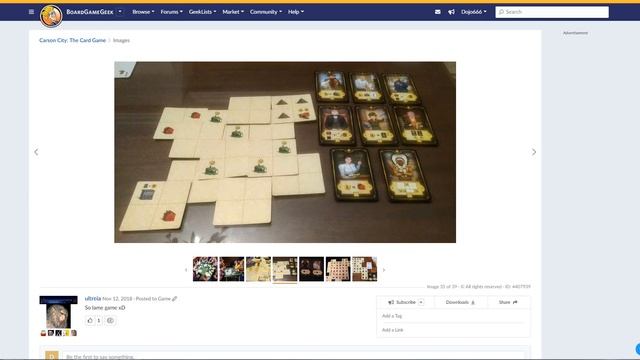Click the edit pencil next to Posted to Game
640x360 pixels.
click(175, 299)
